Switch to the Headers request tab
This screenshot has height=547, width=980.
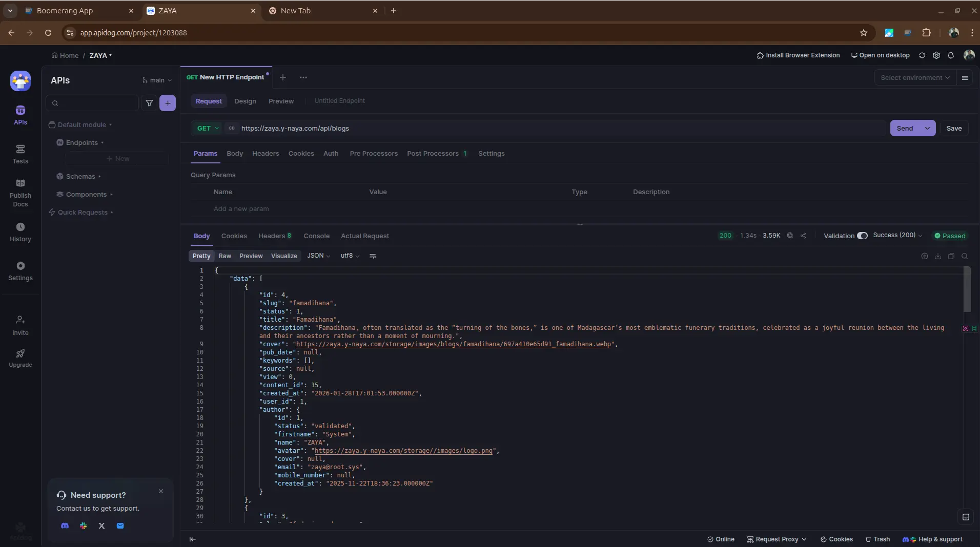pos(266,154)
